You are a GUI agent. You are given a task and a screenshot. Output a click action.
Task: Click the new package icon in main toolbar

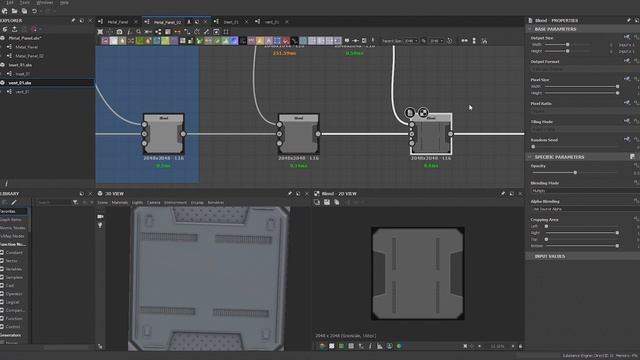pos(4,11)
